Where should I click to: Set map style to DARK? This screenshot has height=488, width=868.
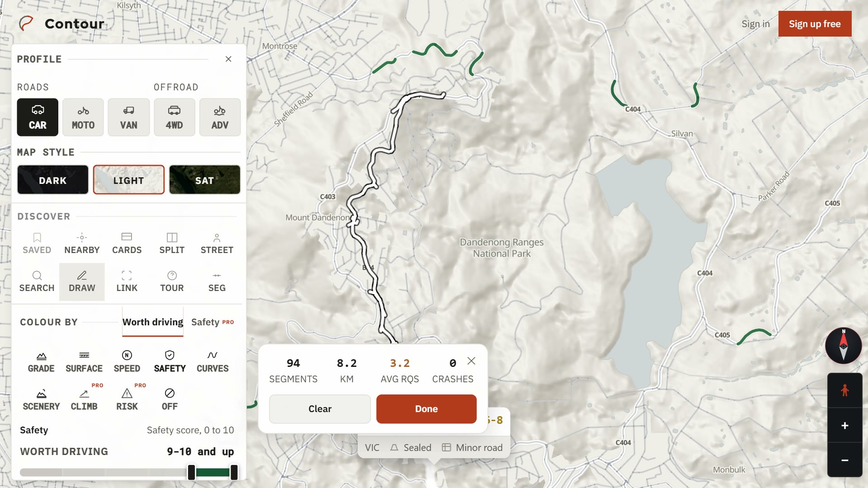[x=53, y=180]
